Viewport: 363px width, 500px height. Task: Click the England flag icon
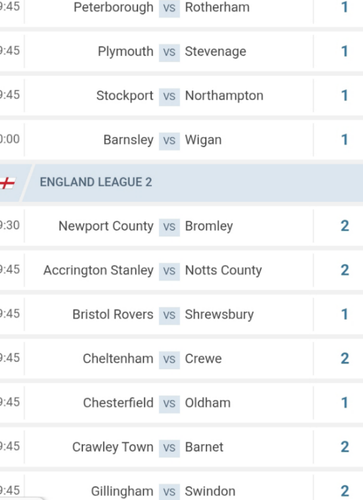pos(7,183)
